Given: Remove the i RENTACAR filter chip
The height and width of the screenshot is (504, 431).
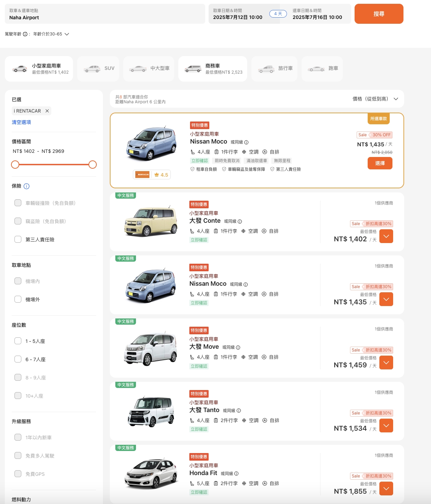Looking at the screenshot, I should pyautogui.click(x=47, y=111).
